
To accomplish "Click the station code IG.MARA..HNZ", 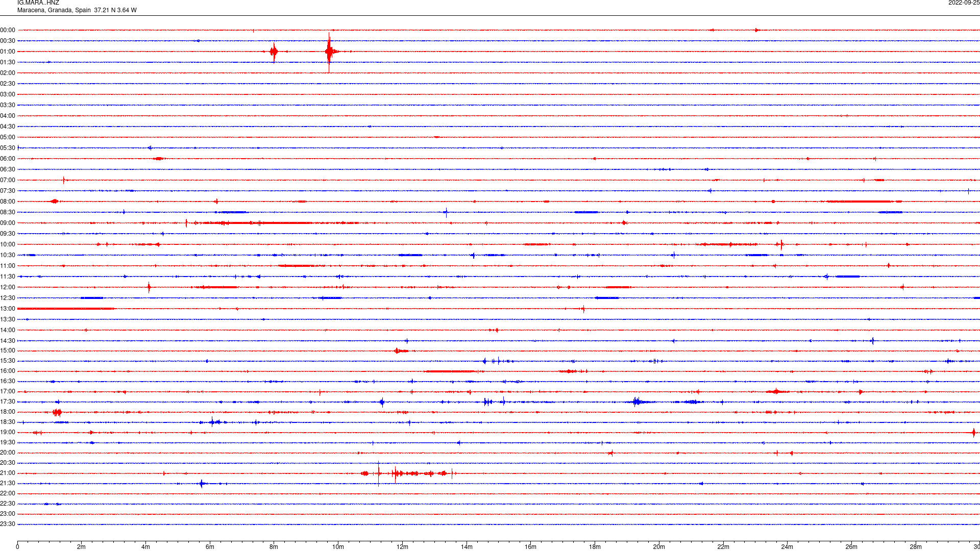I will pyautogui.click(x=38, y=3).
